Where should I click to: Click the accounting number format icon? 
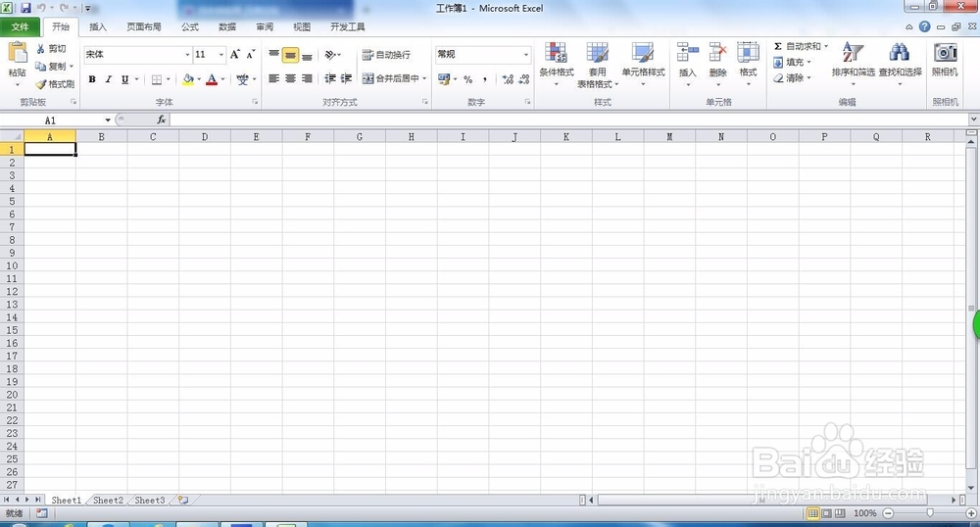point(444,79)
